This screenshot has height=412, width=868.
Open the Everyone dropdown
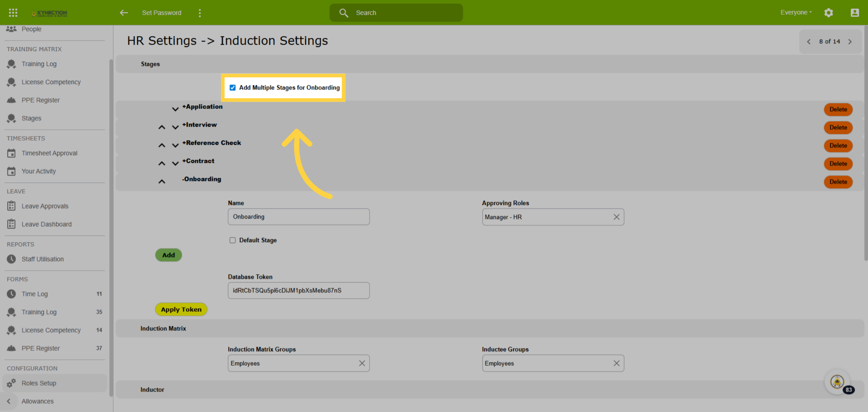pos(796,12)
